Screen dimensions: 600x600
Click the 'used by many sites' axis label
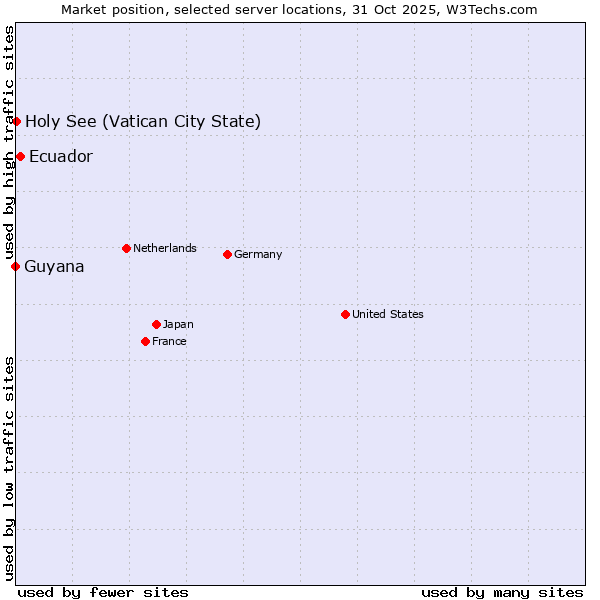click(502, 592)
